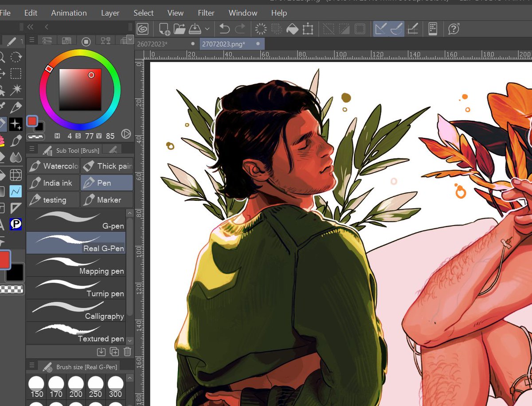The width and height of the screenshot is (532, 406).
Task: Toggle Snap to special ruler
Action: click(x=396, y=29)
